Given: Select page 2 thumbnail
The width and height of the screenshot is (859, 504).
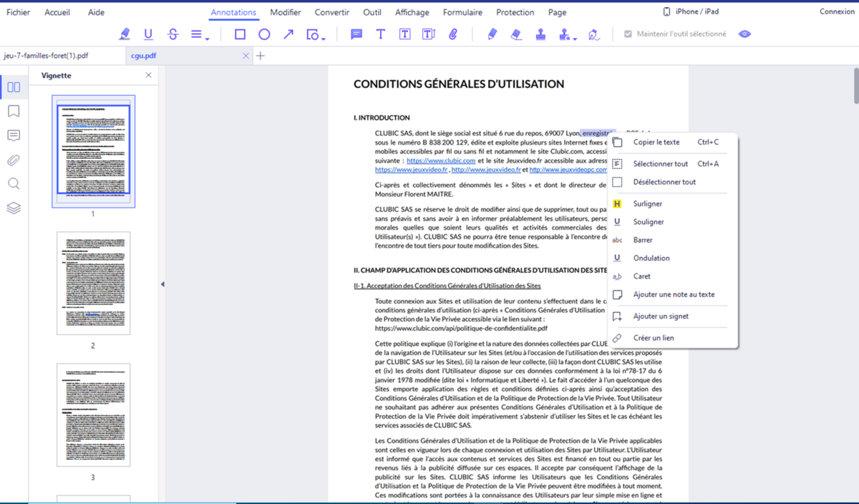Looking at the screenshot, I should click(x=93, y=284).
